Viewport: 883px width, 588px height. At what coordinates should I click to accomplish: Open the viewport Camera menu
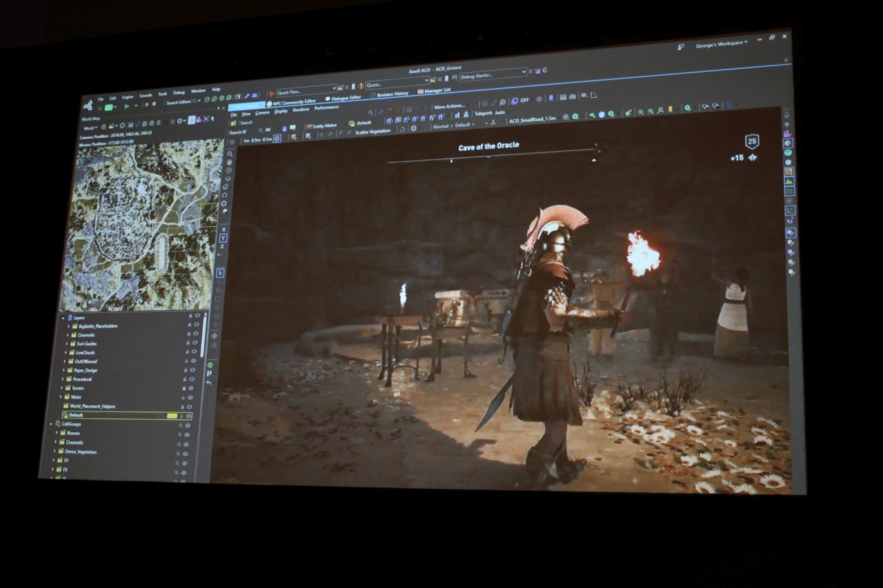(262, 113)
